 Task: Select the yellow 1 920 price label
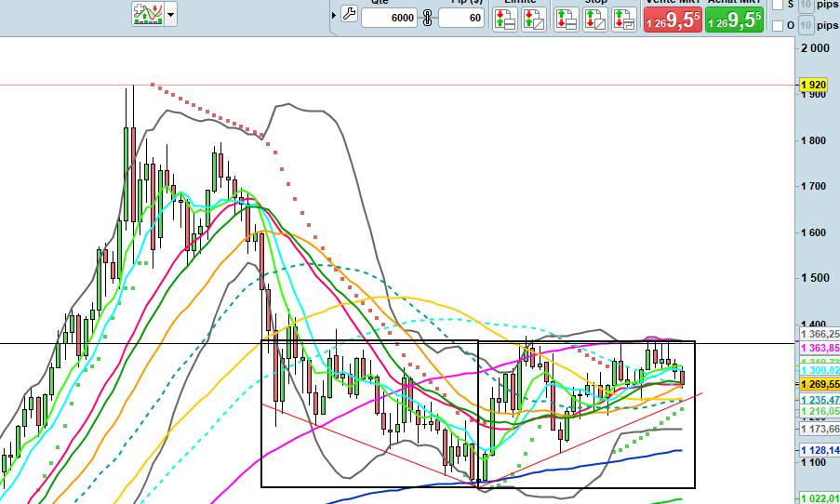point(813,85)
